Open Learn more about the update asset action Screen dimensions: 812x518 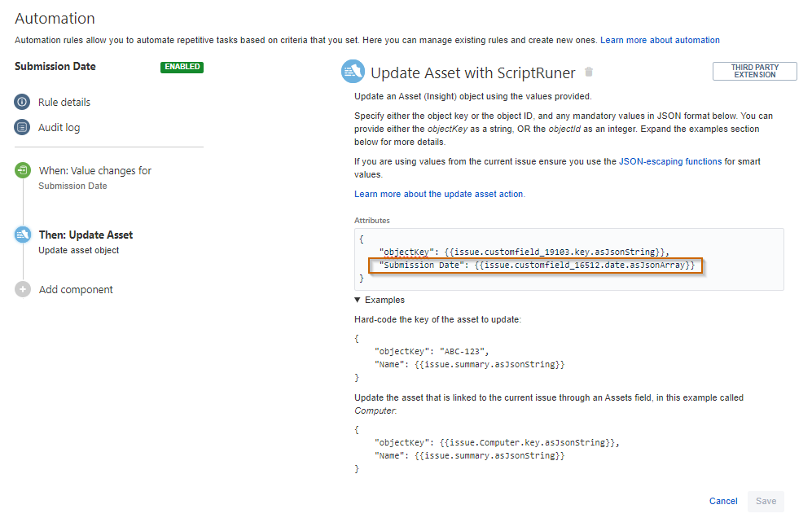pos(437,194)
